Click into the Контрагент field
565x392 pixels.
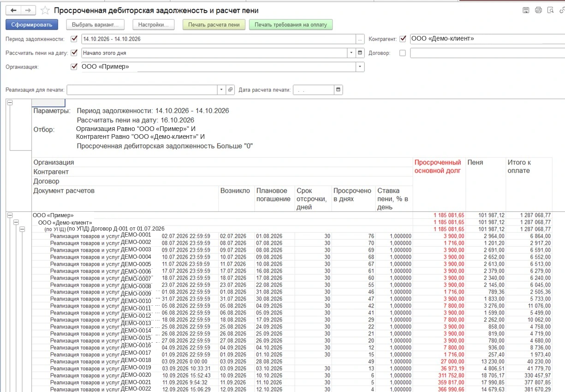487,39
